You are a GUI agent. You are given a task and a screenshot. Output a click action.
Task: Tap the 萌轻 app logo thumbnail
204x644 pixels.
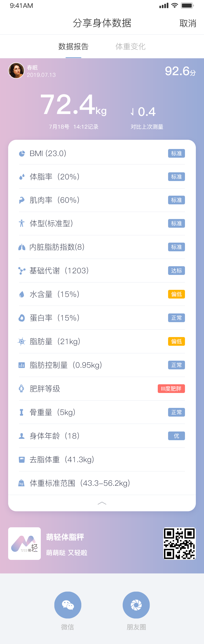tap(24, 543)
